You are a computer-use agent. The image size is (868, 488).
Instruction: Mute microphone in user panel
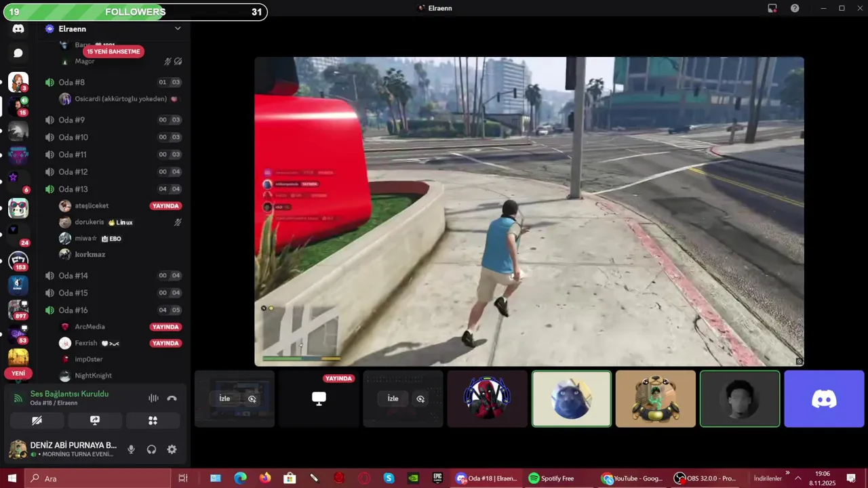[x=131, y=449]
